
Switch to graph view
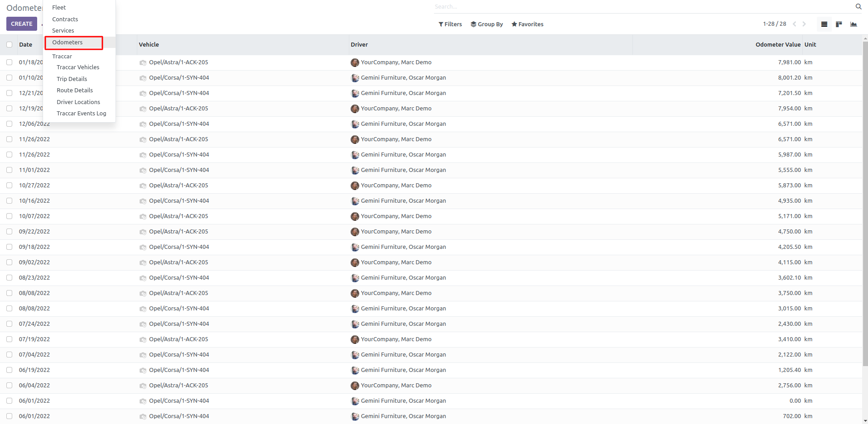tap(854, 24)
